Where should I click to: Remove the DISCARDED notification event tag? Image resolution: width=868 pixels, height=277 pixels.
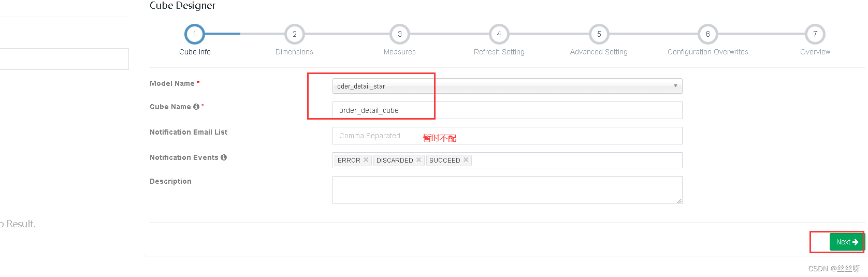tap(418, 160)
